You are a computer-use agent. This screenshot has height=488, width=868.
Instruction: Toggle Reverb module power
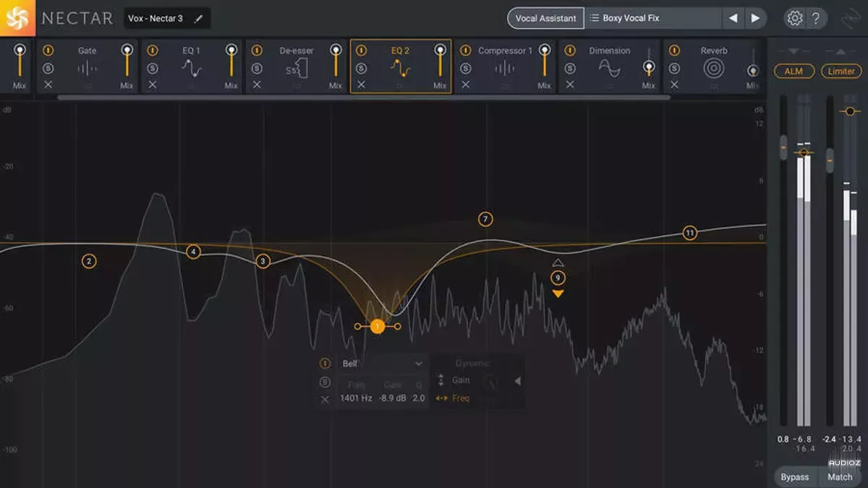[x=674, y=51]
